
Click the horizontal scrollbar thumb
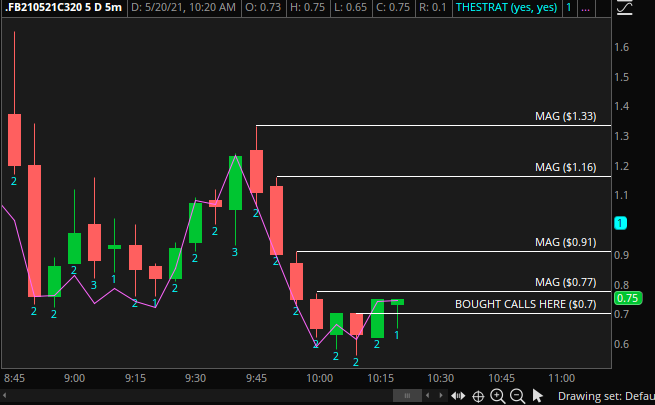click(407, 395)
